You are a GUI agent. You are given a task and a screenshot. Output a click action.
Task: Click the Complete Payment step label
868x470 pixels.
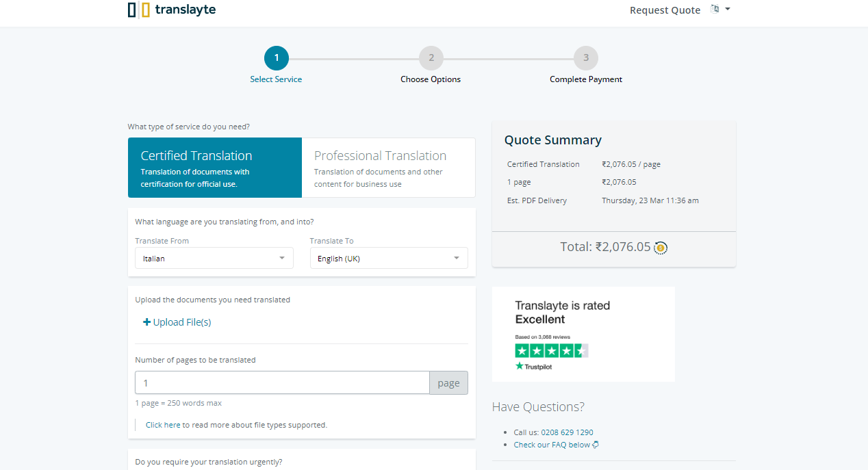[x=586, y=79]
